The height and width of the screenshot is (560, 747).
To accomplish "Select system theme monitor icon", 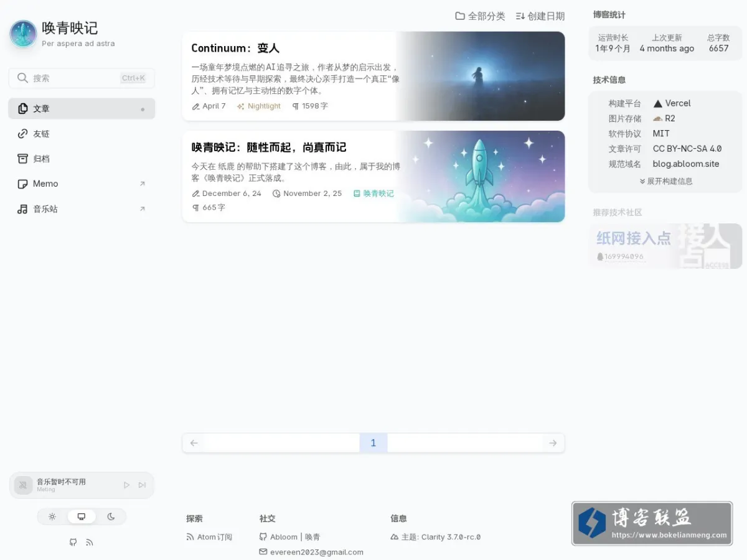I will point(82,516).
